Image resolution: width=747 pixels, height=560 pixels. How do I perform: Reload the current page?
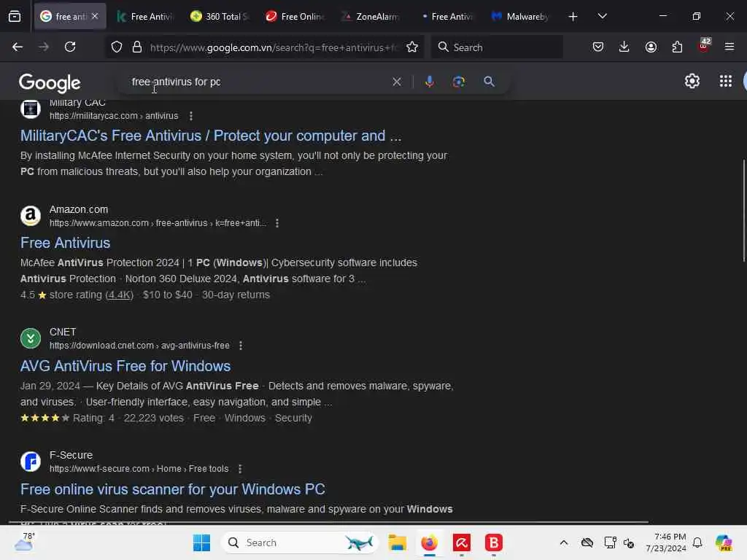click(x=70, y=47)
